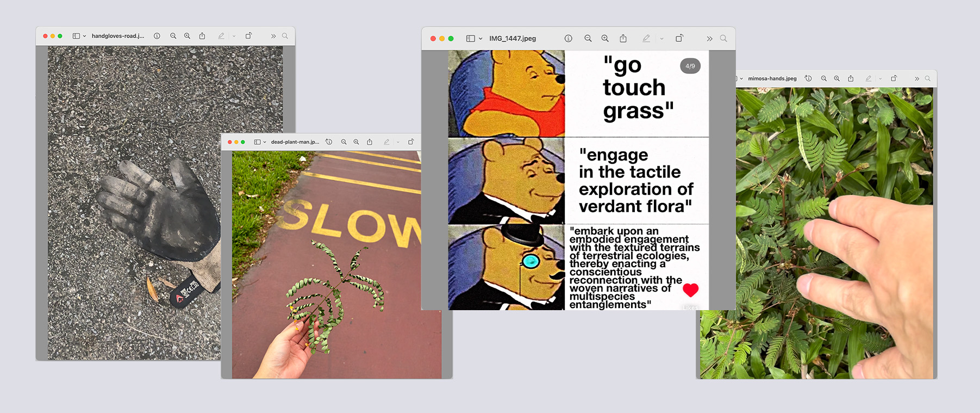Zoom out in the IMG_1447.jpeg window
The width and height of the screenshot is (980, 413).
click(588, 39)
